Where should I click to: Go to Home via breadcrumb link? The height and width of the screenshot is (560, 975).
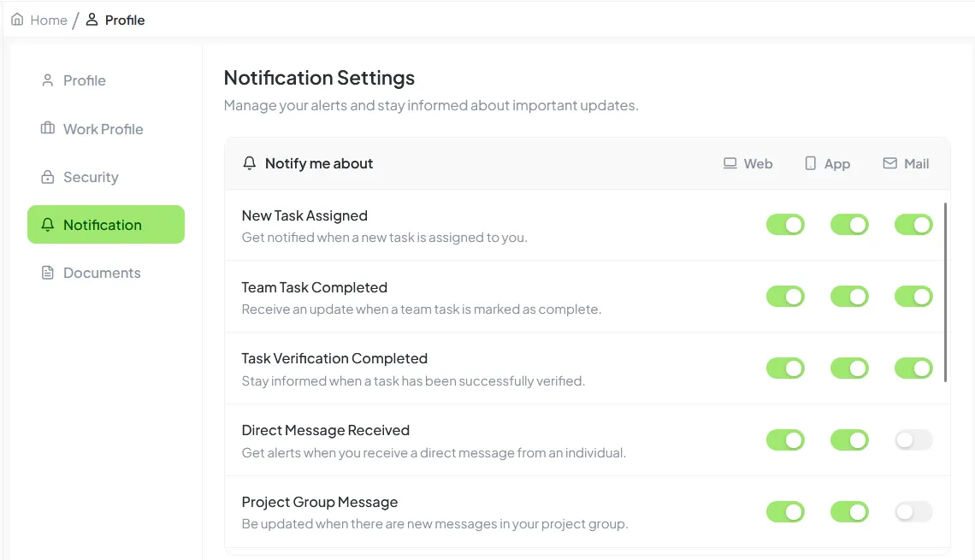[x=47, y=19]
